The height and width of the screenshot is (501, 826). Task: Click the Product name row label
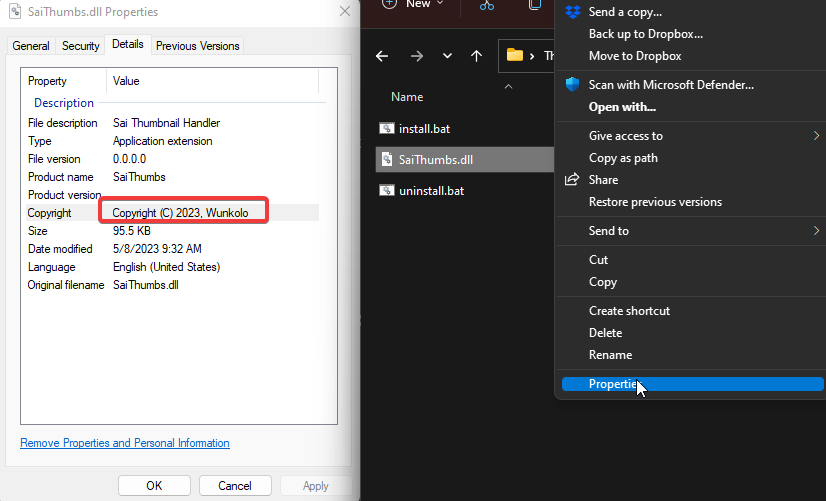61,177
